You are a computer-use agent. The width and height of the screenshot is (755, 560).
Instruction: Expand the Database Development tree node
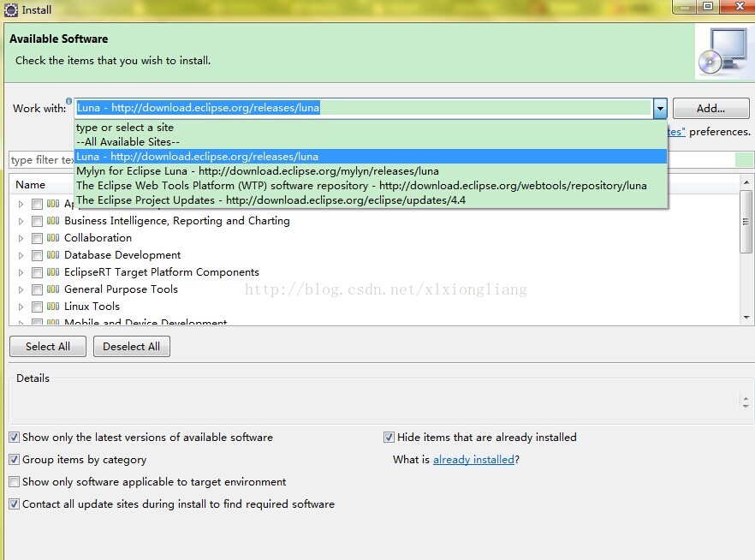pyautogui.click(x=21, y=256)
